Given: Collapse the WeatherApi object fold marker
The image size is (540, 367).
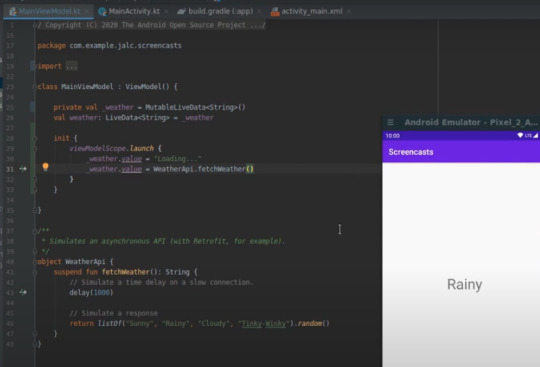Looking at the screenshot, I should 35,262.
